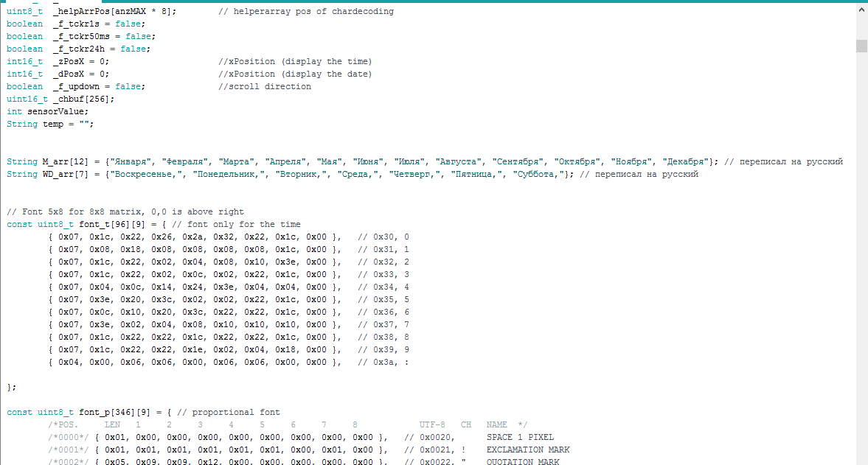Click the '// 0x36, 6' row comment
The image size is (868, 465).
(383, 312)
